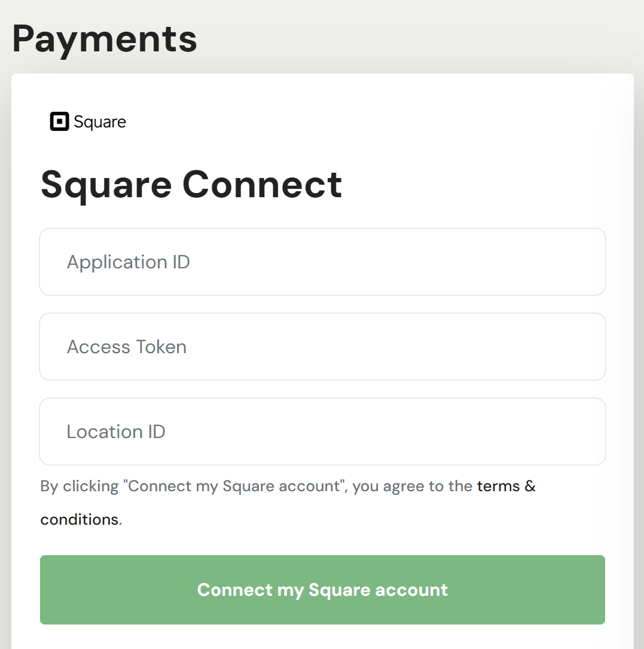Select the Location ID text box

click(x=322, y=431)
